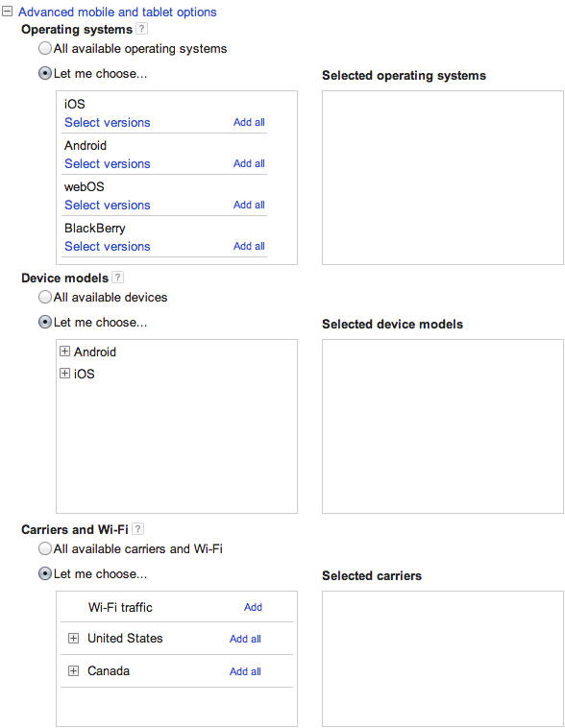Add all webOS versions
Image resolution: width=565 pixels, height=728 pixels.
click(x=249, y=205)
